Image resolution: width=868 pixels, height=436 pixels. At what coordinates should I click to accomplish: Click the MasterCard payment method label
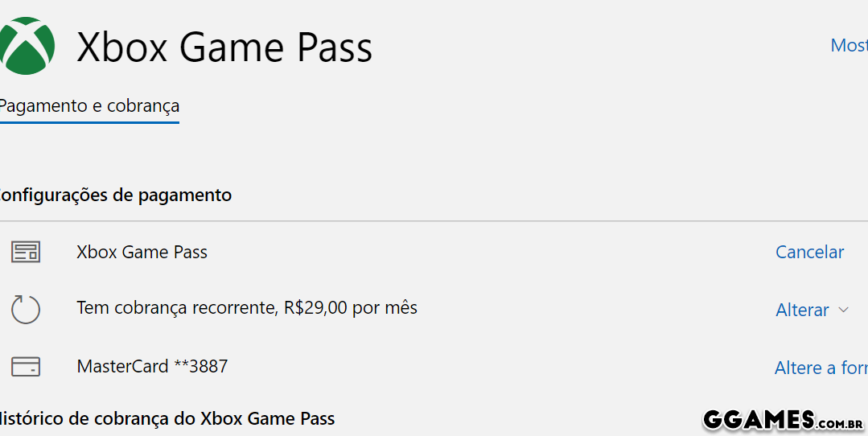(123, 367)
